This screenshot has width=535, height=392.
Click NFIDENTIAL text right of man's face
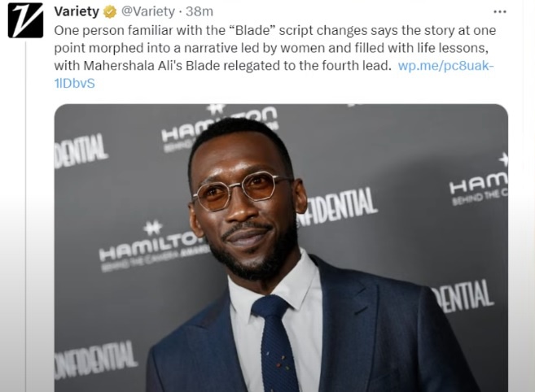337,207
